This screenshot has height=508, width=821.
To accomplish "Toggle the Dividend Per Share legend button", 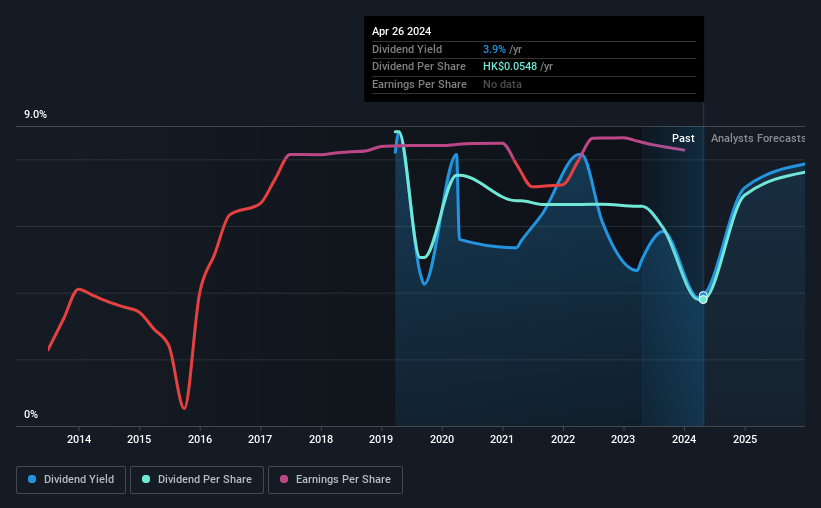I will point(197,480).
